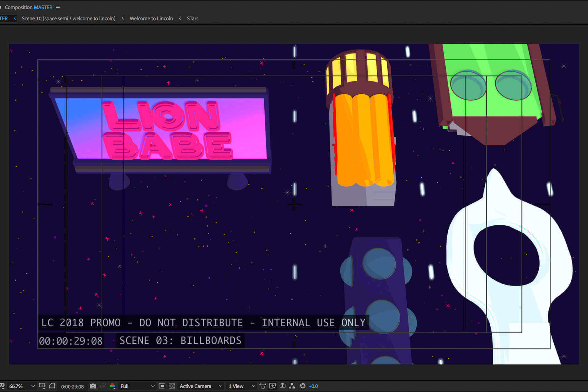Open grid and guide options
The image size is (588, 392).
[42, 386]
